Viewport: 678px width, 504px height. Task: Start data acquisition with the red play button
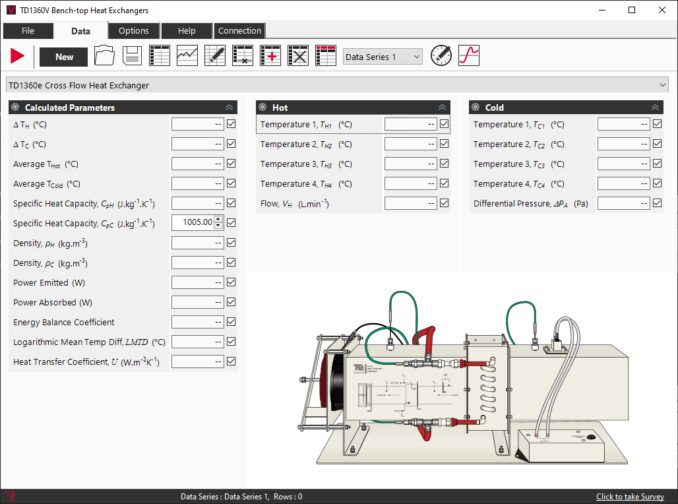pos(17,56)
